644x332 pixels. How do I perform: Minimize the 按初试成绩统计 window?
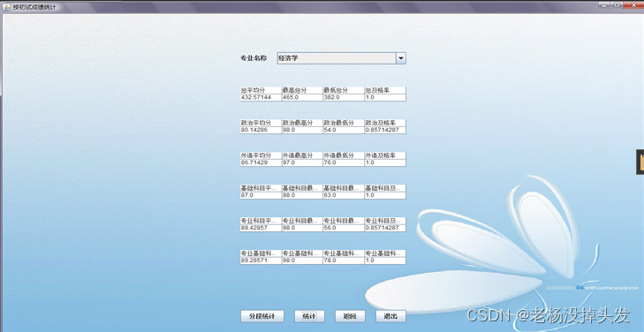point(603,5)
